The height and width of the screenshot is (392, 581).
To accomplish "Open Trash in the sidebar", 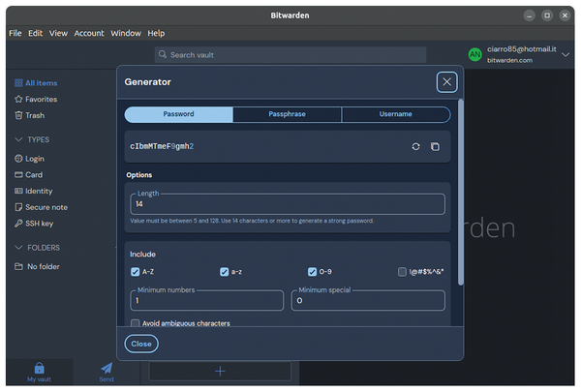I will 35,115.
